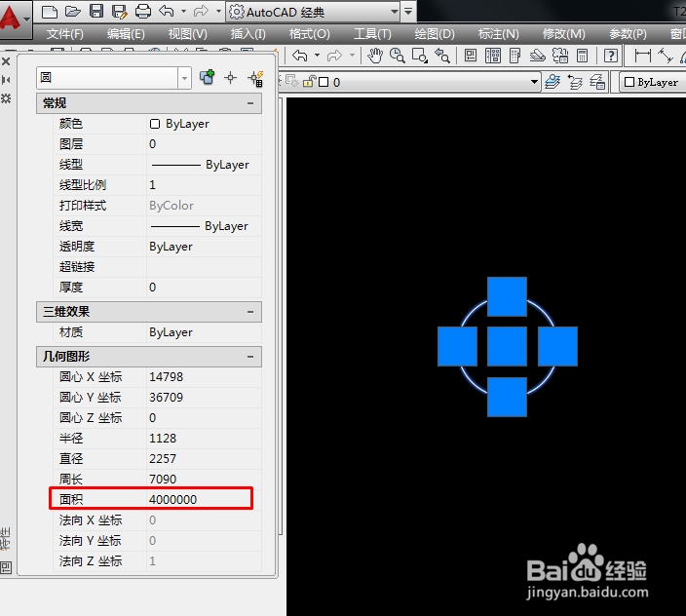Open the 标注(N) menu
The width and height of the screenshot is (686, 616).
498,34
